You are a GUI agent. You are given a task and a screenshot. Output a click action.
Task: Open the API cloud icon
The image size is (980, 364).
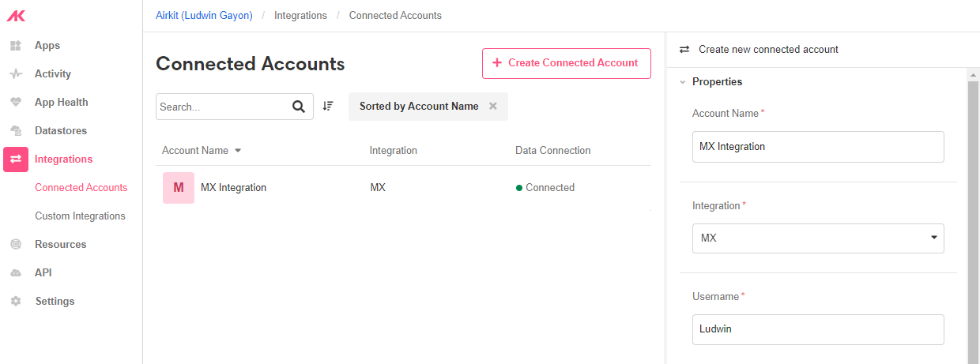coord(15,273)
